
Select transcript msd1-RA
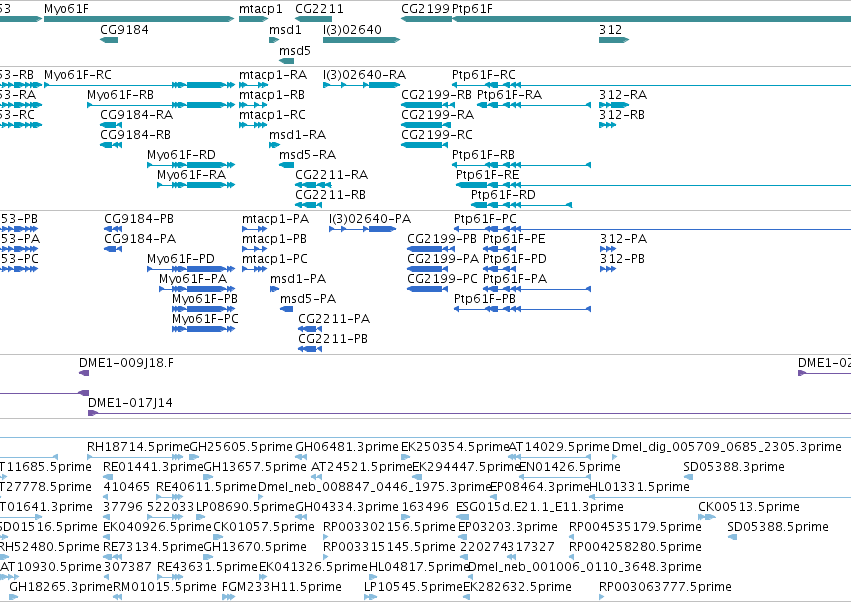pyautogui.click(x=274, y=145)
